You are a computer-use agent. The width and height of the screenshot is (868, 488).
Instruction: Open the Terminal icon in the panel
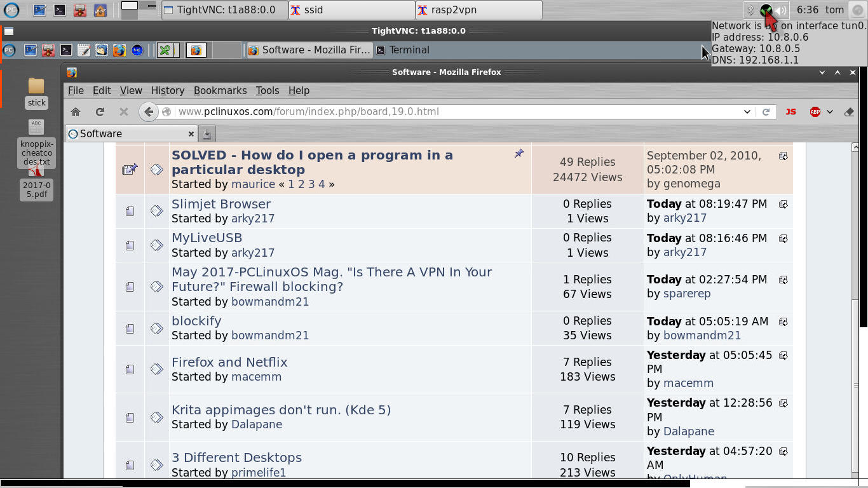(x=66, y=50)
